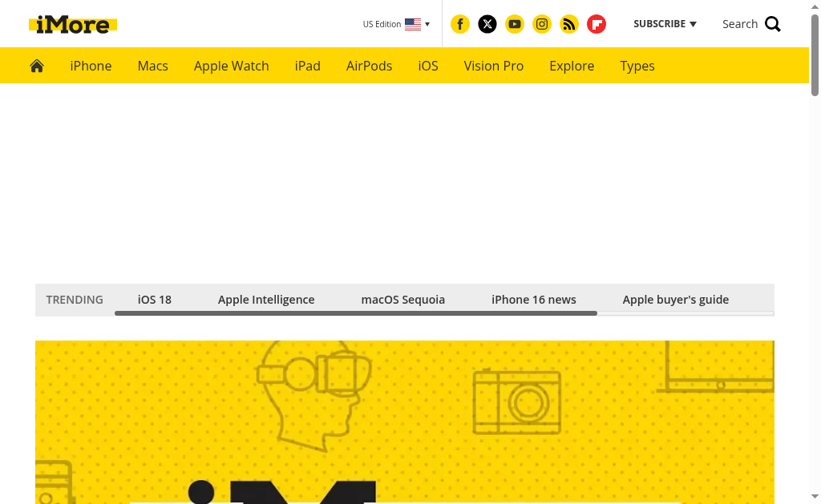
Task: Open iMore's Instagram icon
Action: coord(541,24)
